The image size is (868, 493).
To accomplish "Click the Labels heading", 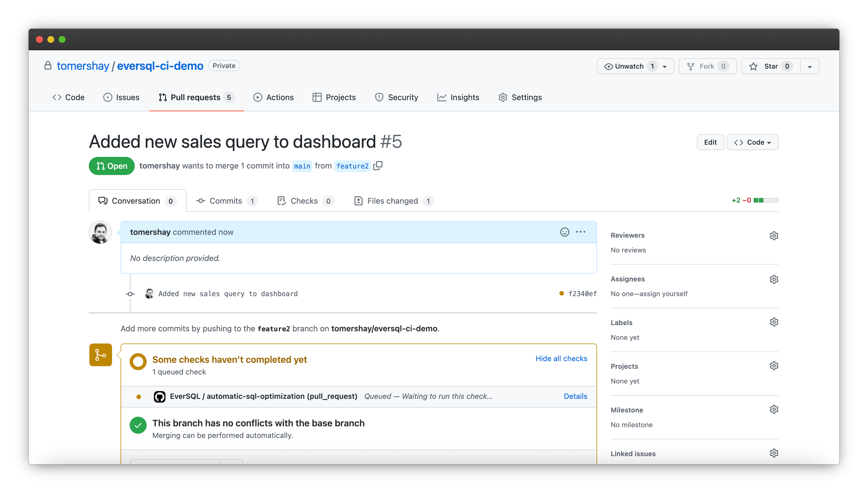I will (x=621, y=323).
